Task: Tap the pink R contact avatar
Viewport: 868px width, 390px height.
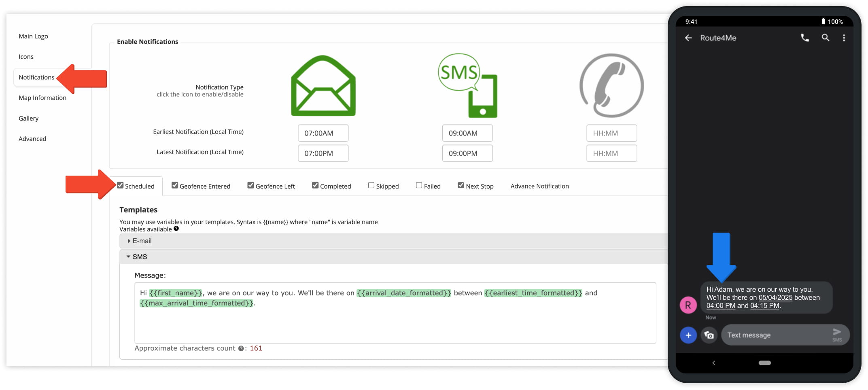Action: (688, 305)
